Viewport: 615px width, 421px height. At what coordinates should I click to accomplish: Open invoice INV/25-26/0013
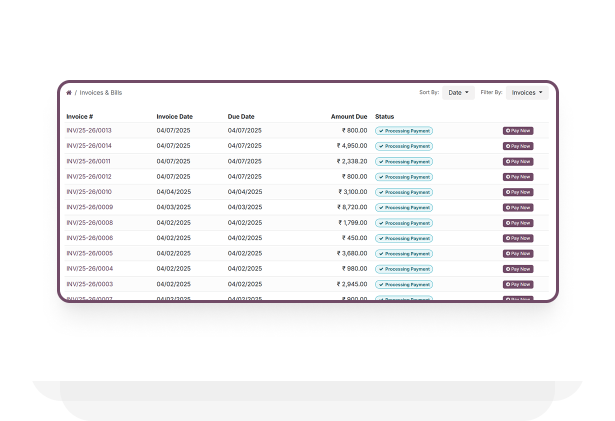89,130
